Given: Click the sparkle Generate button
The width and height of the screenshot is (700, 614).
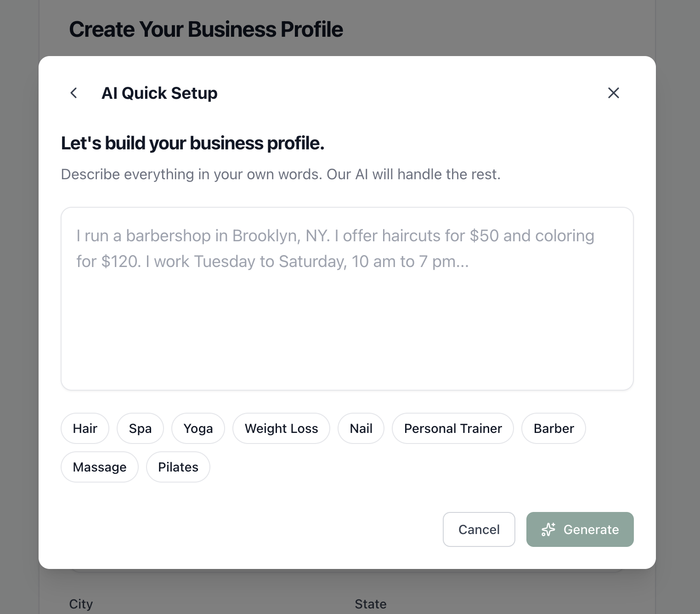Looking at the screenshot, I should [580, 529].
